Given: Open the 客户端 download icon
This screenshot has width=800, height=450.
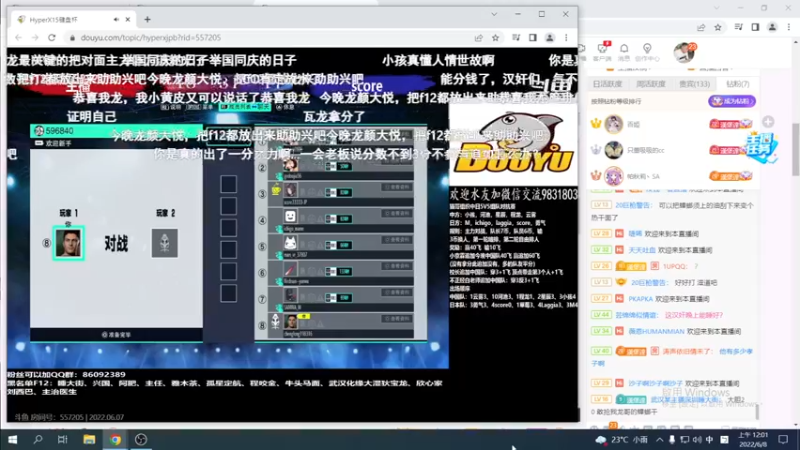Looking at the screenshot, I should (x=602, y=52).
